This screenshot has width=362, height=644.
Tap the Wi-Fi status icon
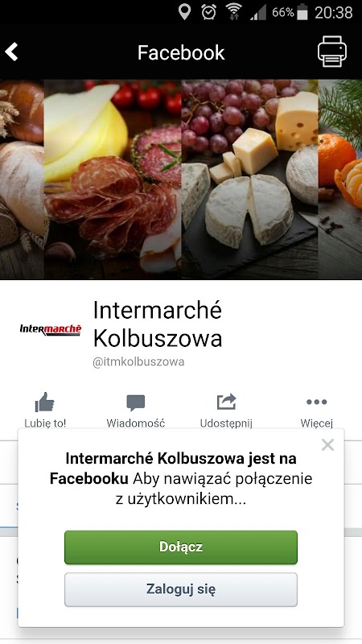(234, 11)
